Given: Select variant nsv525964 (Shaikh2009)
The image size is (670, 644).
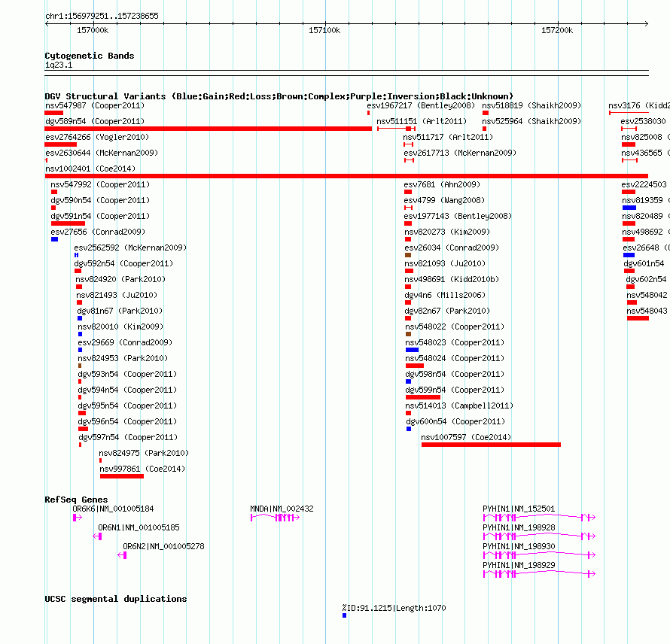Looking at the screenshot, I should tap(531, 121).
